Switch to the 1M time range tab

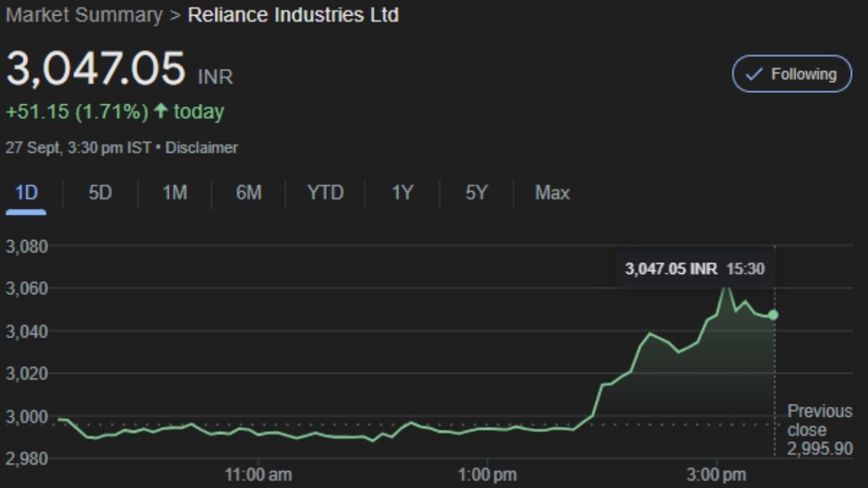coord(174,193)
